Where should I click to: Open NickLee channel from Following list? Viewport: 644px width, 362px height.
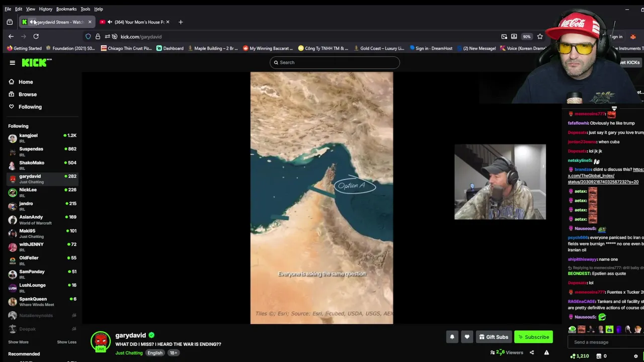click(x=42, y=192)
